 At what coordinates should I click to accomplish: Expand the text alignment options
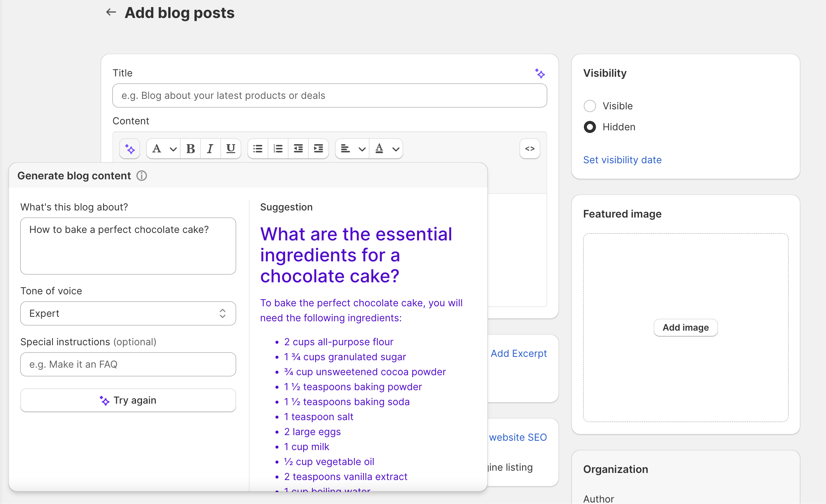pyautogui.click(x=362, y=149)
